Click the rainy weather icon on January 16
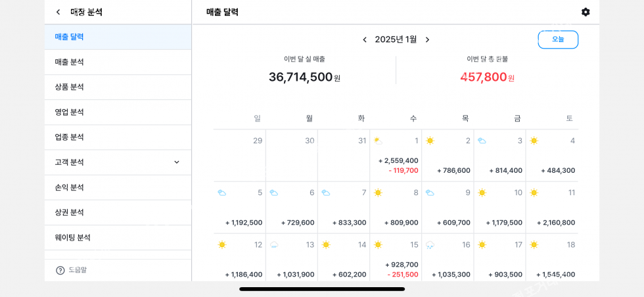 pyautogui.click(x=430, y=245)
